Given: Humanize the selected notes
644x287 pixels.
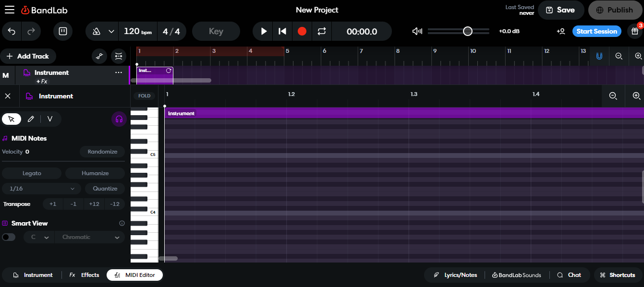Looking at the screenshot, I should tap(95, 173).
